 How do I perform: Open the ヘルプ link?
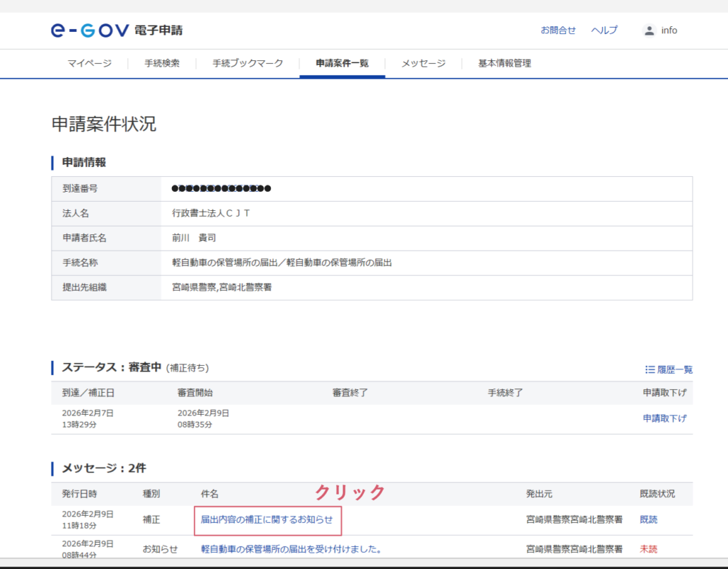605,31
